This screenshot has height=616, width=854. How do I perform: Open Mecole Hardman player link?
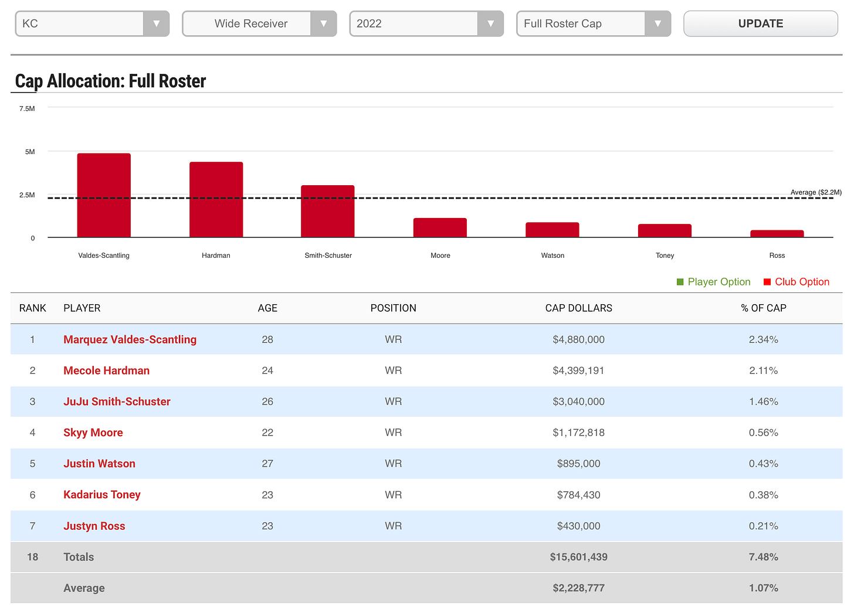click(106, 370)
